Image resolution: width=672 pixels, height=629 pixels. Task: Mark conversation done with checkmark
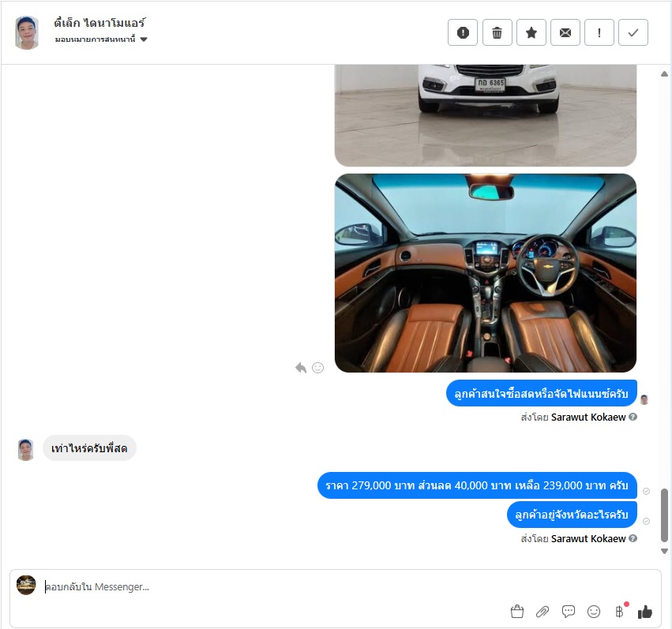tap(633, 32)
